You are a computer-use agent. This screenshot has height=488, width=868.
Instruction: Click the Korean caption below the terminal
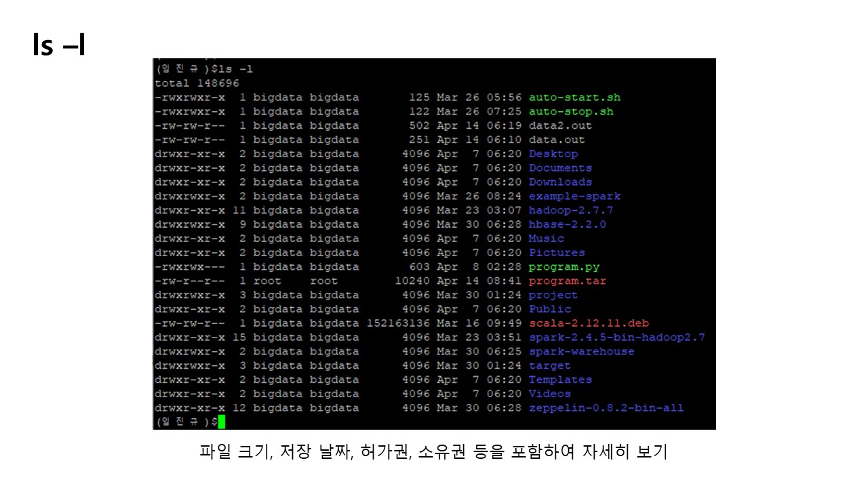tap(433, 452)
